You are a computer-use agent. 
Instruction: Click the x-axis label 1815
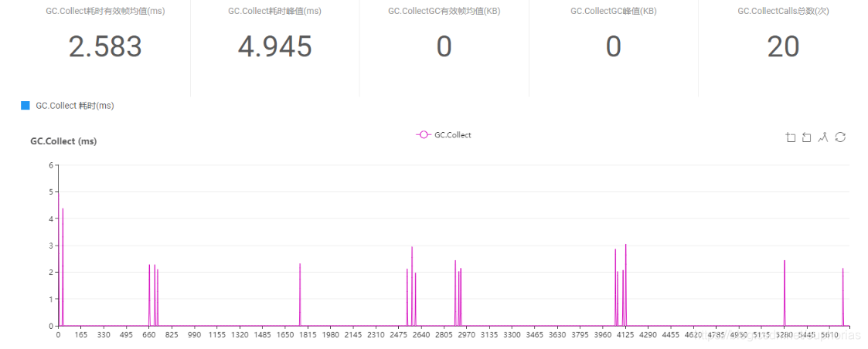pyautogui.click(x=308, y=334)
